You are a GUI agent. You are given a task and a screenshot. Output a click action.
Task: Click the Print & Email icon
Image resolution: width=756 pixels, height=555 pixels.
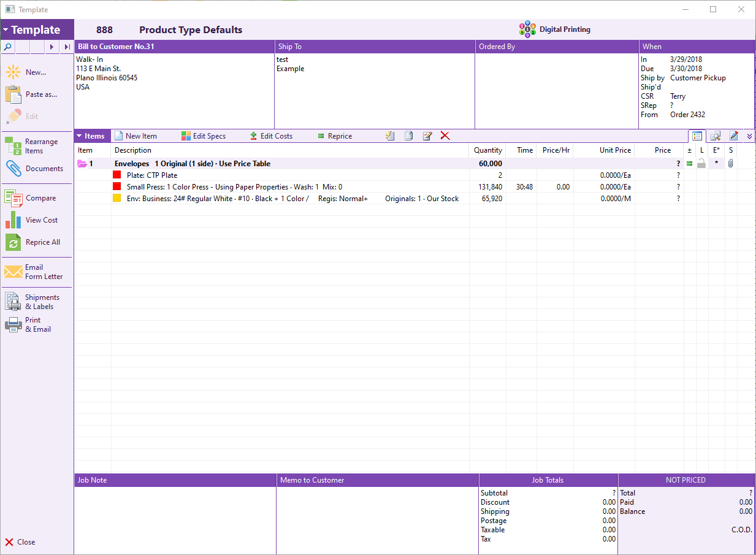(x=13, y=324)
